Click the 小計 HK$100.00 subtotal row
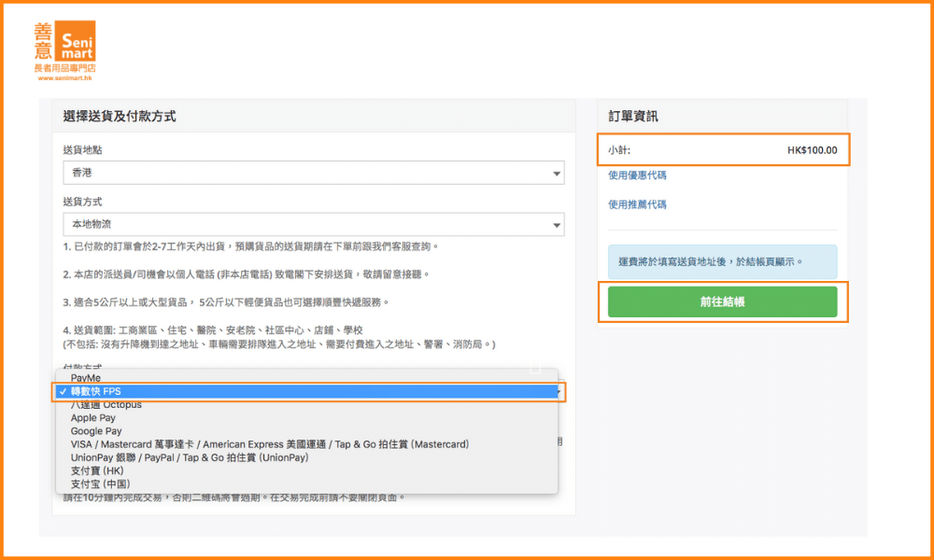The width and height of the screenshot is (934, 560). pyautogui.click(x=723, y=149)
